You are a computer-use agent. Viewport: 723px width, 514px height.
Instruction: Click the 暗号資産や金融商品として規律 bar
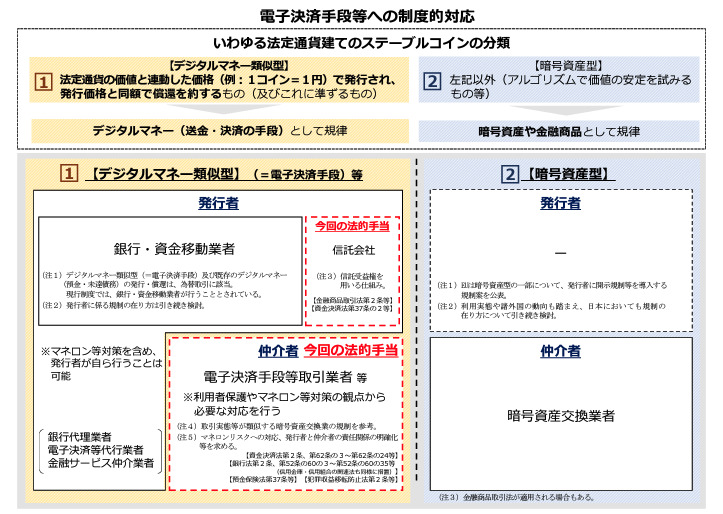pyautogui.click(x=559, y=131)
